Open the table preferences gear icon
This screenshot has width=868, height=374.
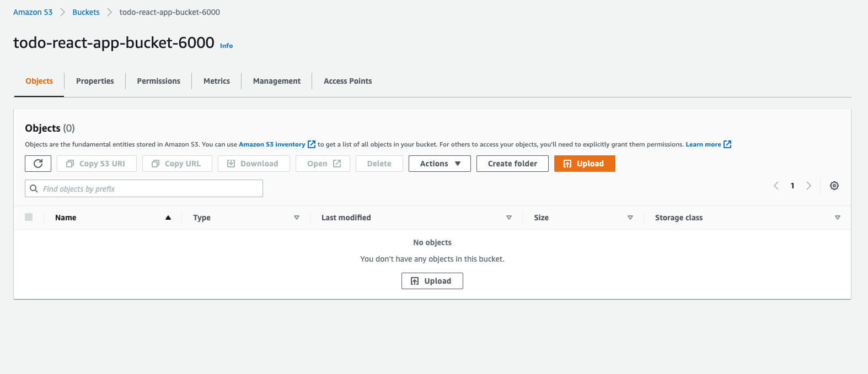pyautogui.click(x=834, y=186)
